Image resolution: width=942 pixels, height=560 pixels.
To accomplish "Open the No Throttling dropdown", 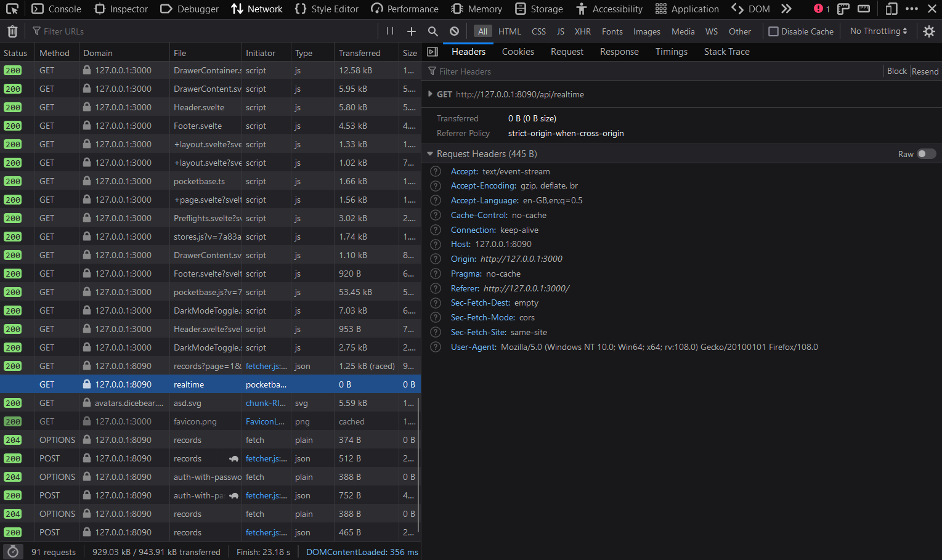I will coord(877,31).
